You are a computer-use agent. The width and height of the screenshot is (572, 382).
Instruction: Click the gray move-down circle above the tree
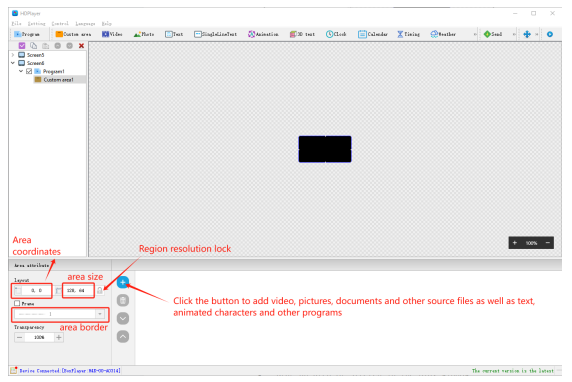tap(70, 46)
